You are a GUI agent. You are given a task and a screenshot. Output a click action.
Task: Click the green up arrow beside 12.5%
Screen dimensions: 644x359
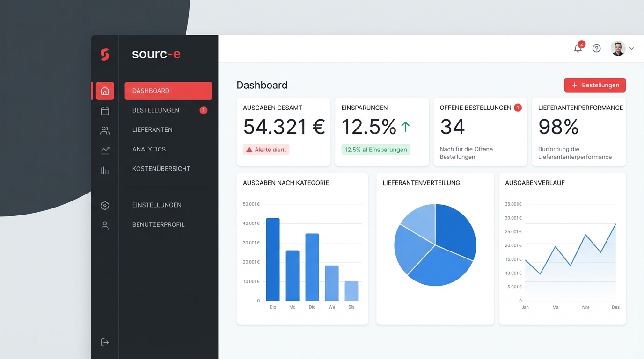(x=405, y=127)
